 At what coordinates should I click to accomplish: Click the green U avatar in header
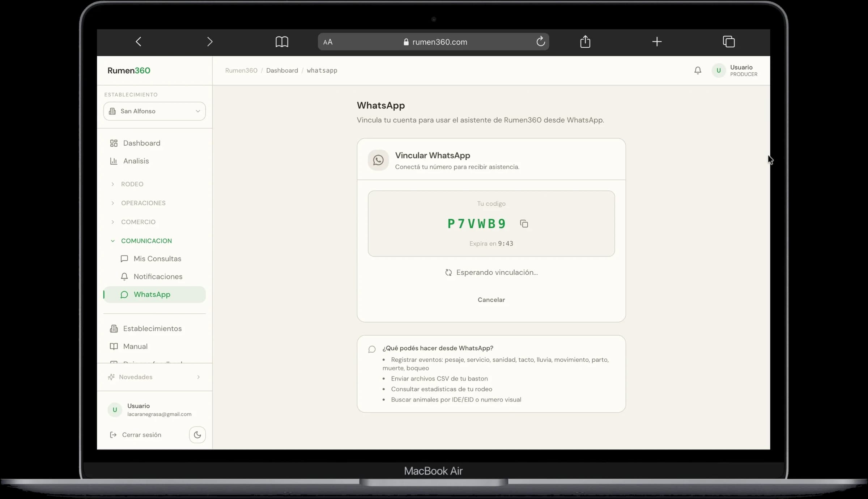click(x=719, y=70)
